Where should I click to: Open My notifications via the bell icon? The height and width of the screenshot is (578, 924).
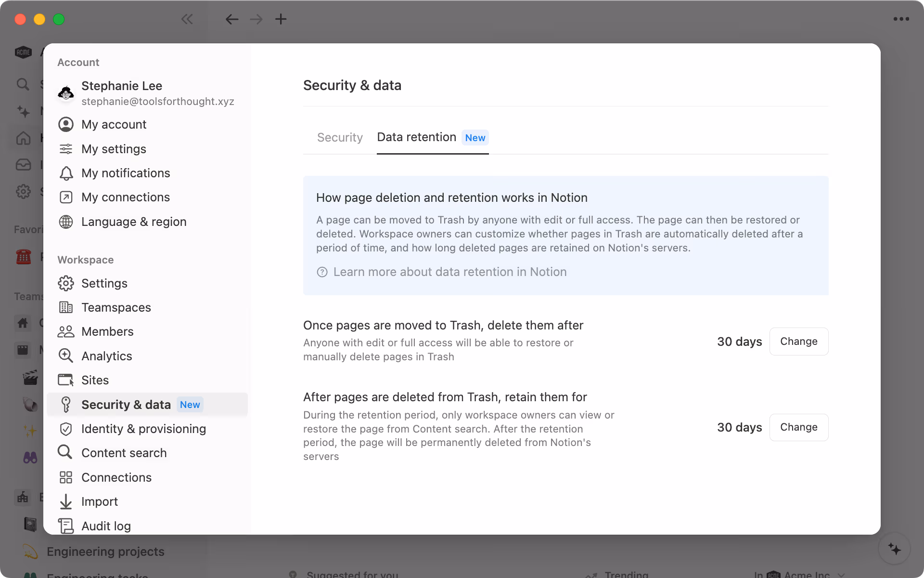(x=66, y=173)
